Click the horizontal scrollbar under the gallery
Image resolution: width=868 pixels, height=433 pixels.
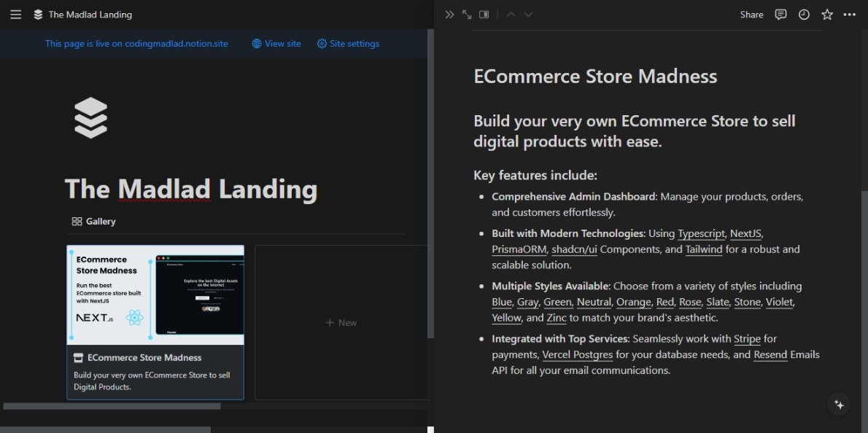coord(112,406)
